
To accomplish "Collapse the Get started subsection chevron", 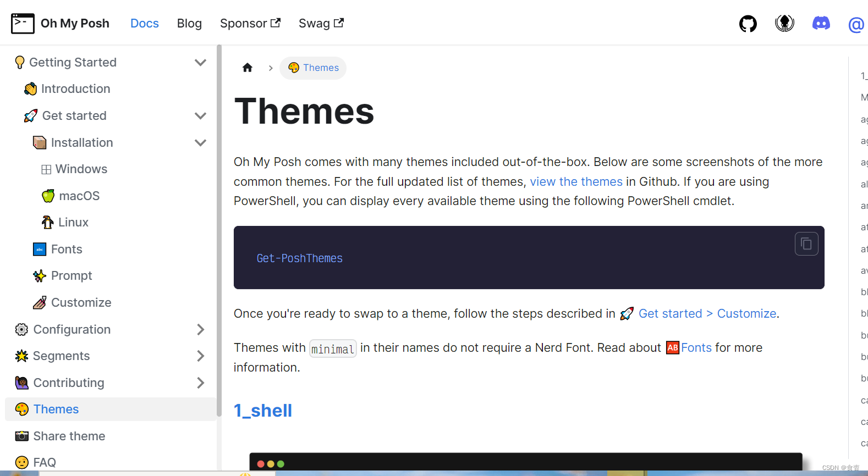I will pyautogui.click(x=200, y=115).
